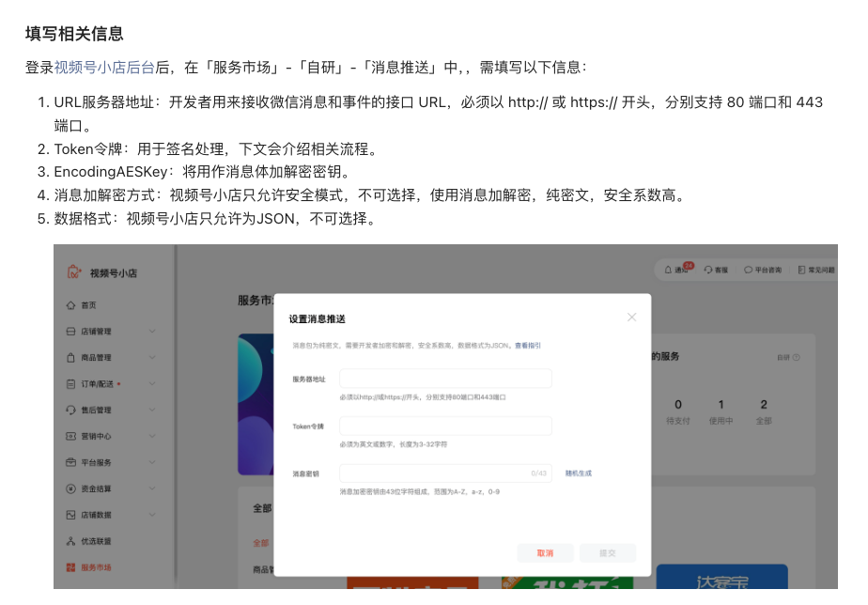Click the 全部 count 2
Screen dimensions: 868x605
point(764,405)
